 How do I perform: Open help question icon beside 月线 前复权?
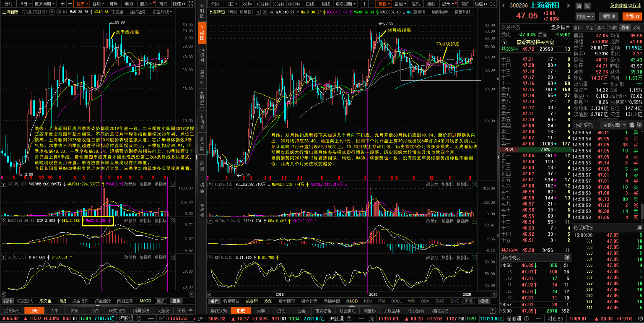coord(259,12)
